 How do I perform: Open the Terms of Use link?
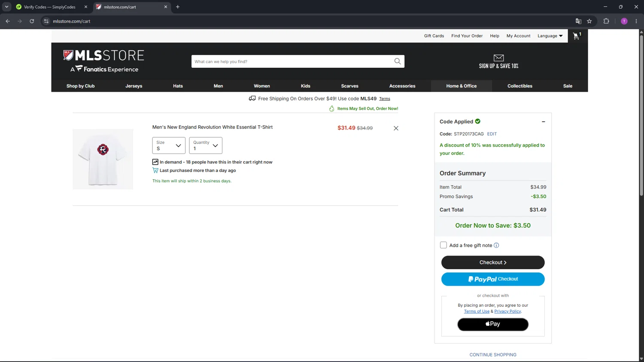[x=477, y=311]
